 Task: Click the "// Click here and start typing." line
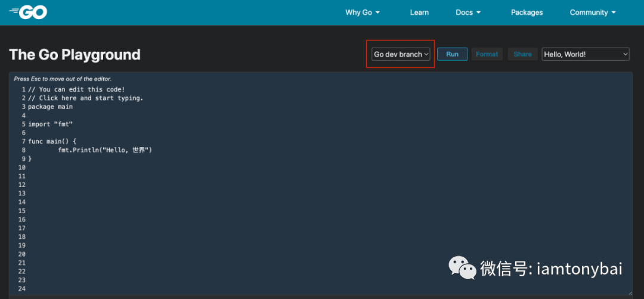[85, 98]
